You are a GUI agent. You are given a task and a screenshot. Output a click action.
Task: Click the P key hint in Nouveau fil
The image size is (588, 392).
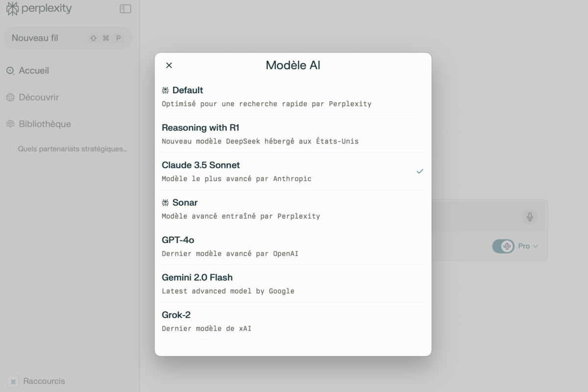pyautogui.click(x=118, y=38)
